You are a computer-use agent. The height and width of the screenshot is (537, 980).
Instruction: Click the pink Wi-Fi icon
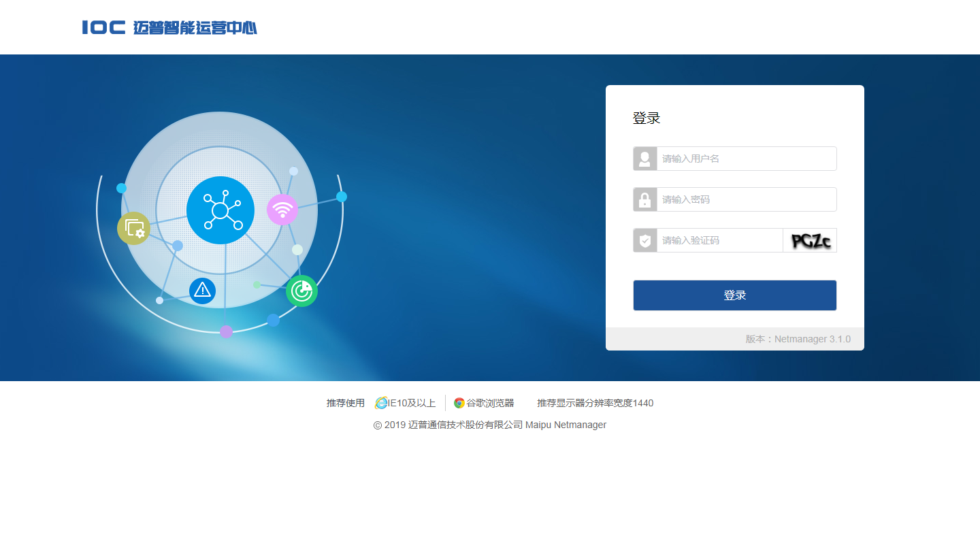tap(282, 210)
